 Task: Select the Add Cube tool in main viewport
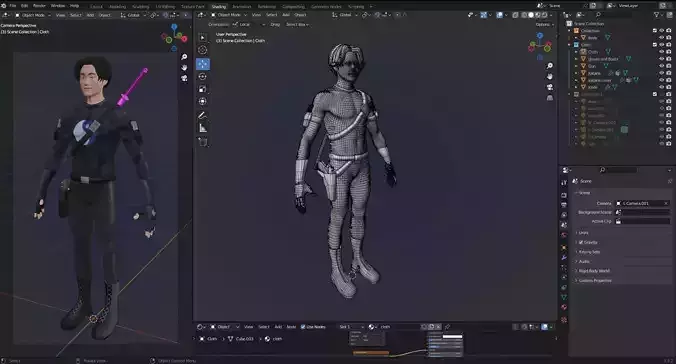click(203, 142)
